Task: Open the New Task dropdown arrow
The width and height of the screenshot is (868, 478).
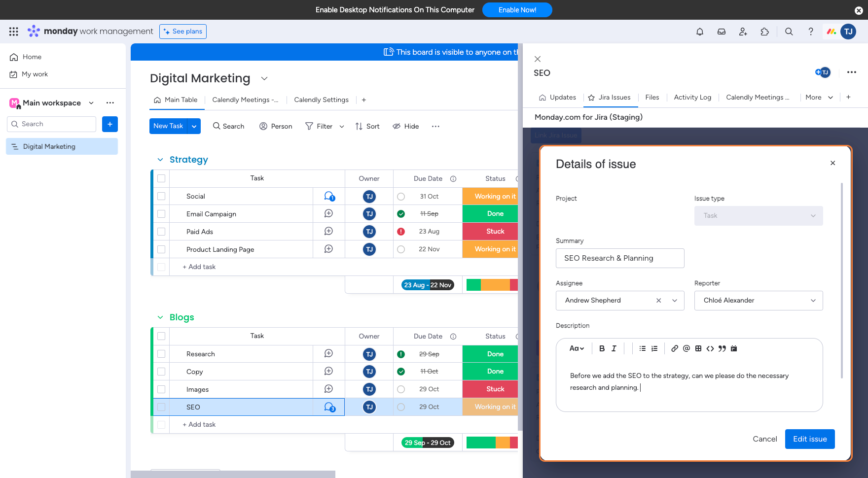Action: tap(194, 126)
